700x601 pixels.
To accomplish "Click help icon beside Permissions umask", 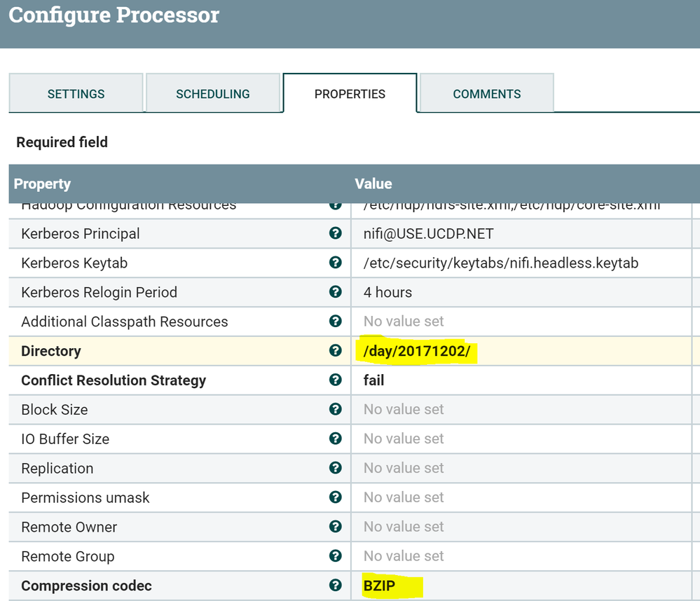I will tap(335, 497).
